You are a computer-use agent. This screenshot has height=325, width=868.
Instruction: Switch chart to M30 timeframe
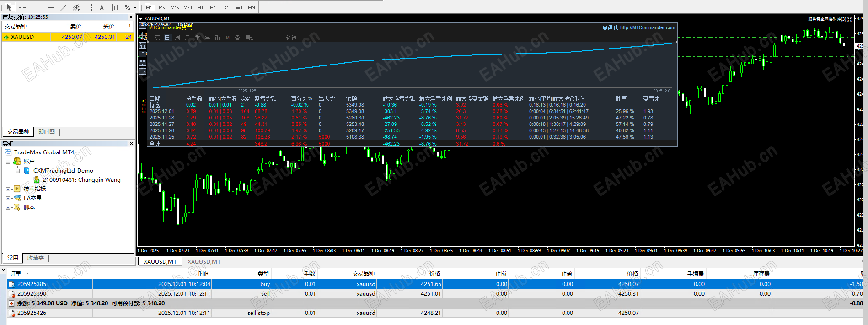pyautogui.click(x=188, y=7)
